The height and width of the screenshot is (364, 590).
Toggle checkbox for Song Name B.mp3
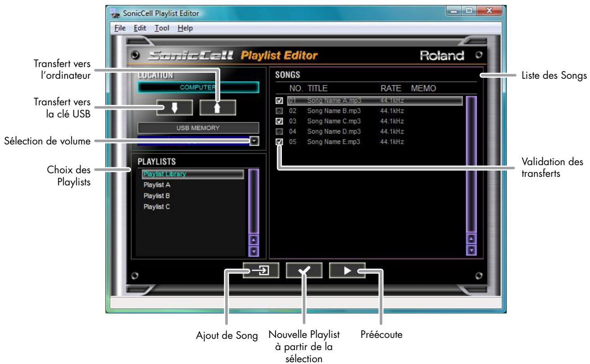[x=279, y=111]
